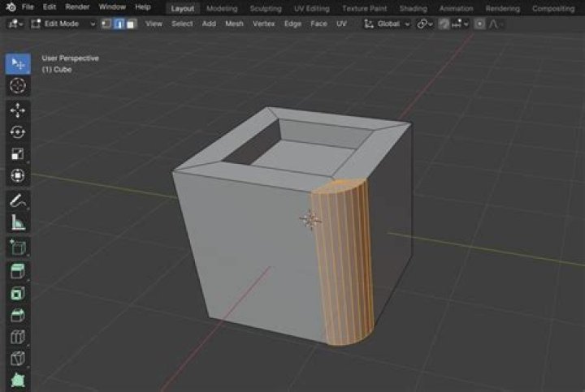Viewport: 585px width, 392px height.
Task: Switch to the Sculpting workspace tab
Action: point(265,8)
